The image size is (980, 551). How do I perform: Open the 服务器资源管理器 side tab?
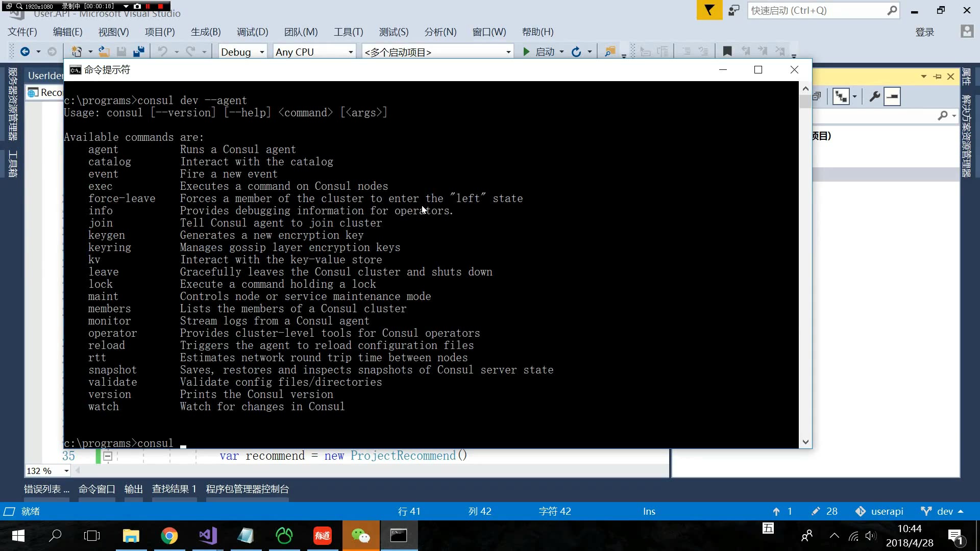pos(13,104)
